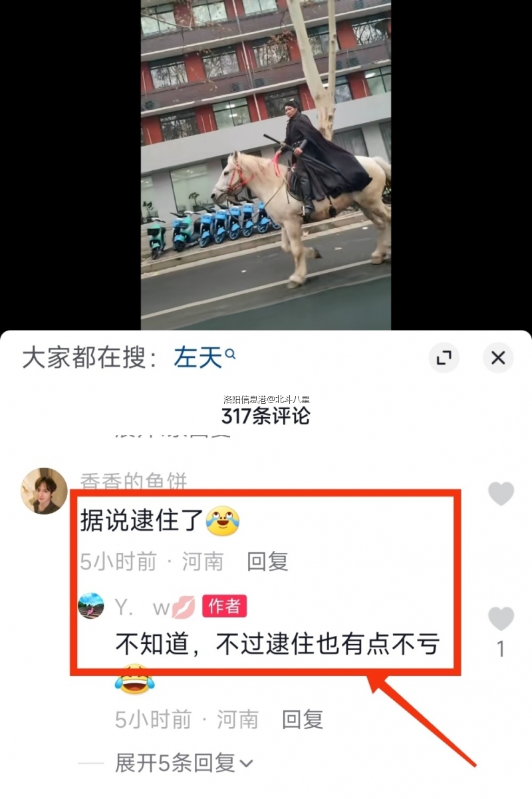532x799 pixels.
Task: Reply to 据说逮住了 comment
Action: 267,561
